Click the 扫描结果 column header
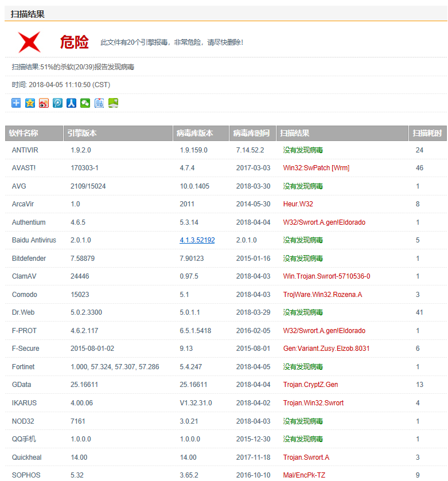 342,133
